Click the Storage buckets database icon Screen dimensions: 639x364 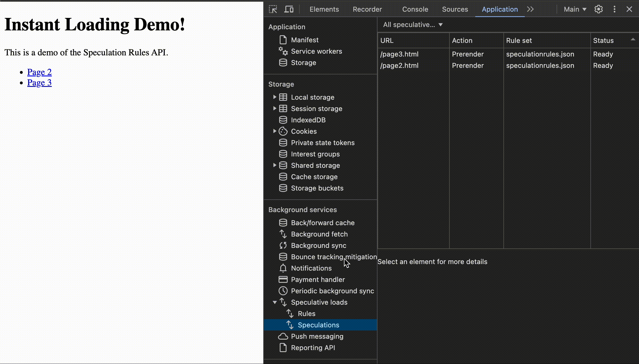(283, 188)
